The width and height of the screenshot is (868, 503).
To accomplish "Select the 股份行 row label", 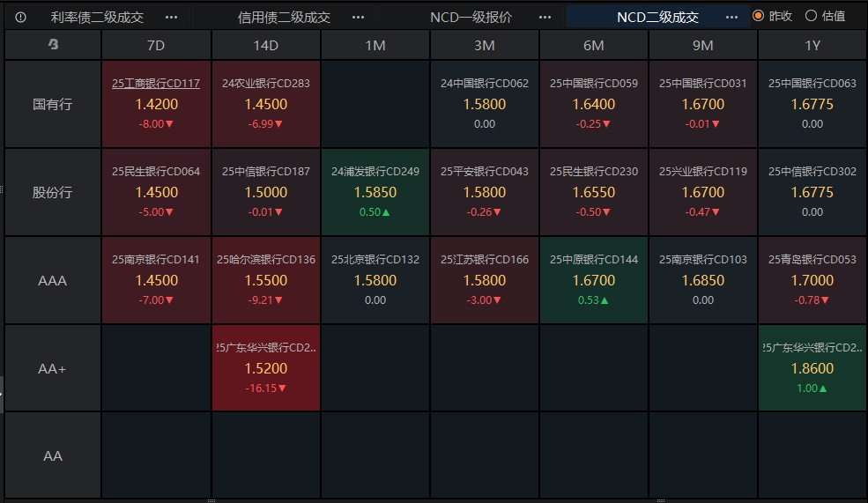I will click(x=53, y=192).
